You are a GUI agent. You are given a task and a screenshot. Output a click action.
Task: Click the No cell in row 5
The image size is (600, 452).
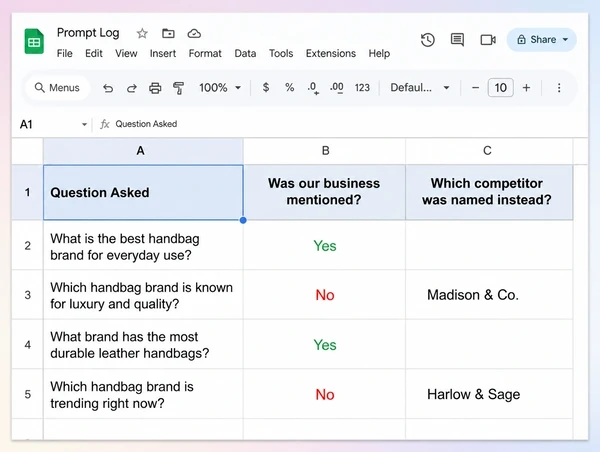coord(324,394)
